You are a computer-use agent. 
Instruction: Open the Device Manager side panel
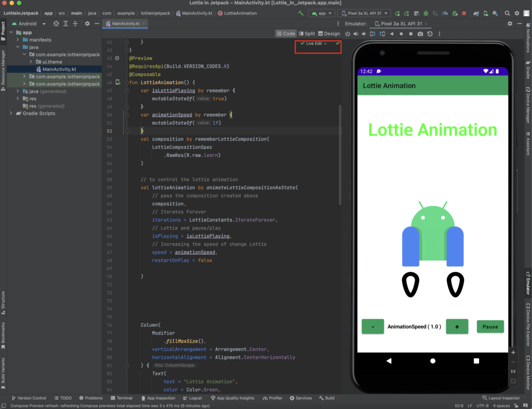coord(528,105)
